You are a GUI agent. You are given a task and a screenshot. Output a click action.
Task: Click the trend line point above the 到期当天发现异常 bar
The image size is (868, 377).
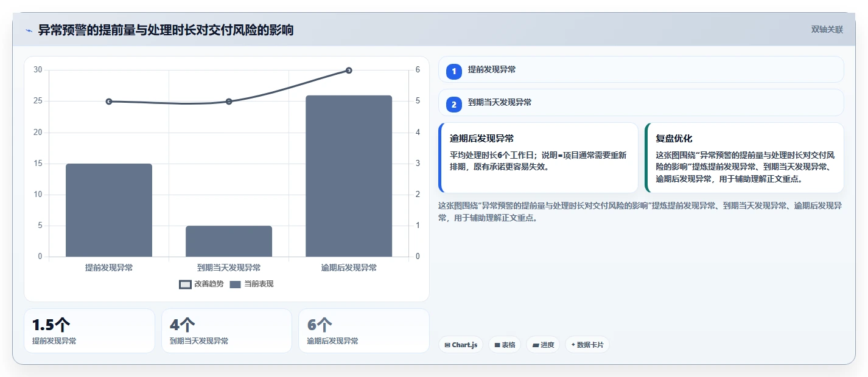pos(229,102)
